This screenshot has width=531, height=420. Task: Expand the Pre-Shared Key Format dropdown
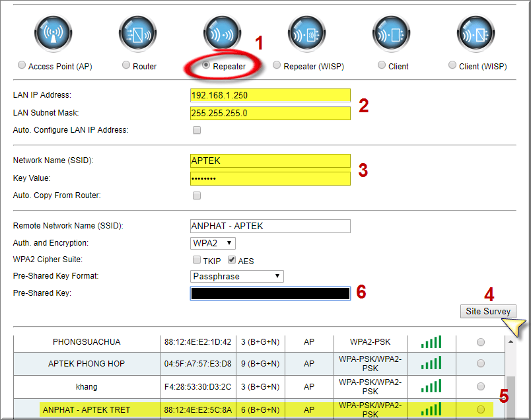(x=237, y=276)
